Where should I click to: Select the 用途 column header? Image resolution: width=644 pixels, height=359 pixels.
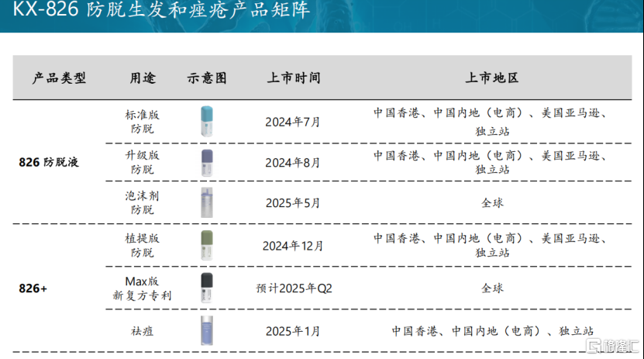click(x=143, y=78)
